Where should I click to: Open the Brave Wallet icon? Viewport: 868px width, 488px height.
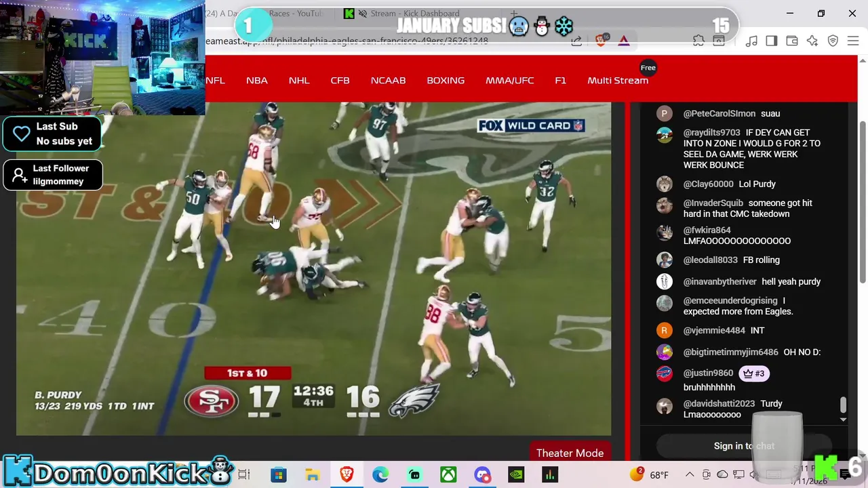point(791,41)
